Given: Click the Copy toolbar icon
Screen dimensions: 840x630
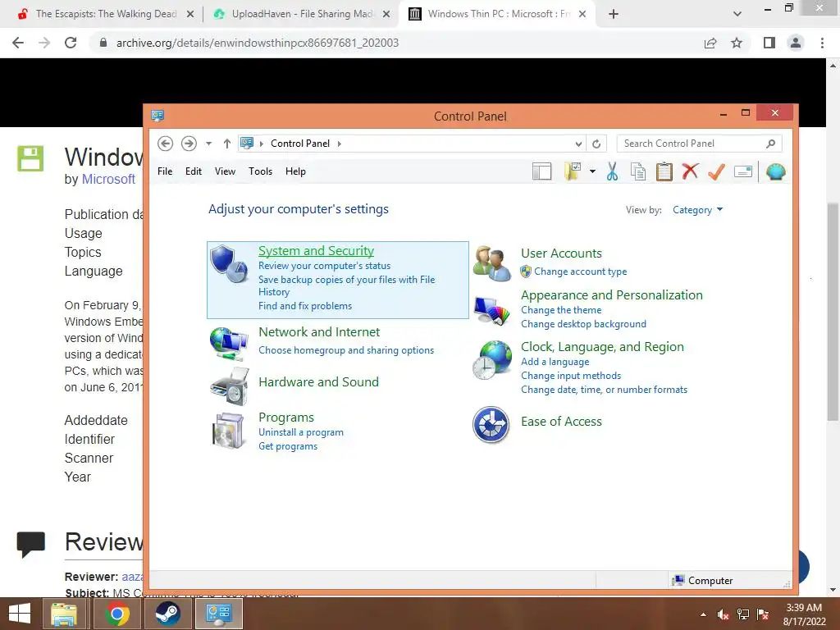Looking at the screenshot, I should tap(638, 171).
